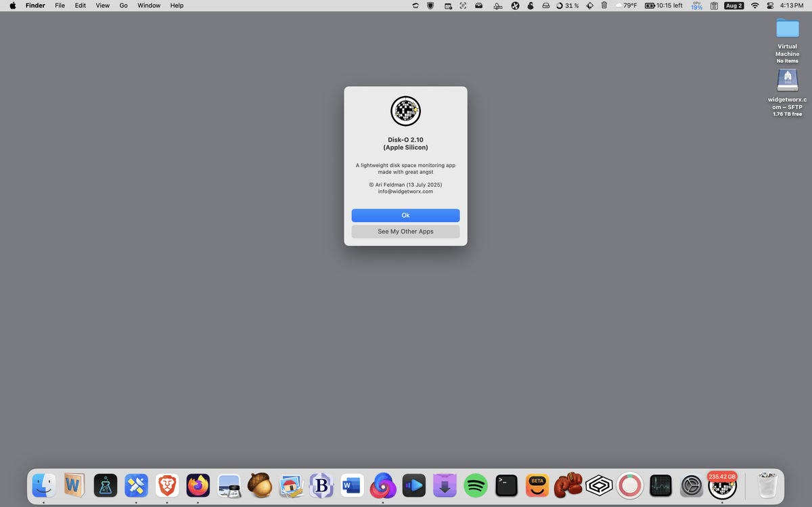Open Activity Monitor from the Dock
This screenshot has height=507, width=812.
[x=660, y=485]
